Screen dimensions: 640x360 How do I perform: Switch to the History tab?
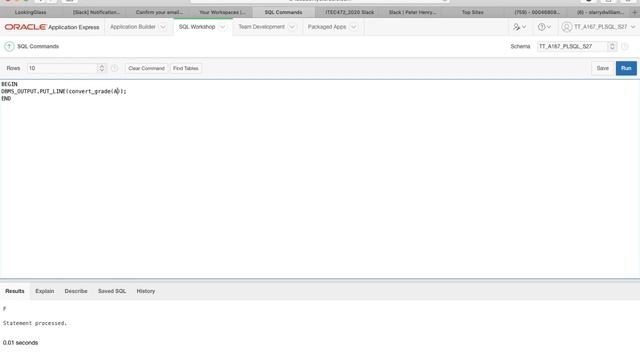(146, 291)
